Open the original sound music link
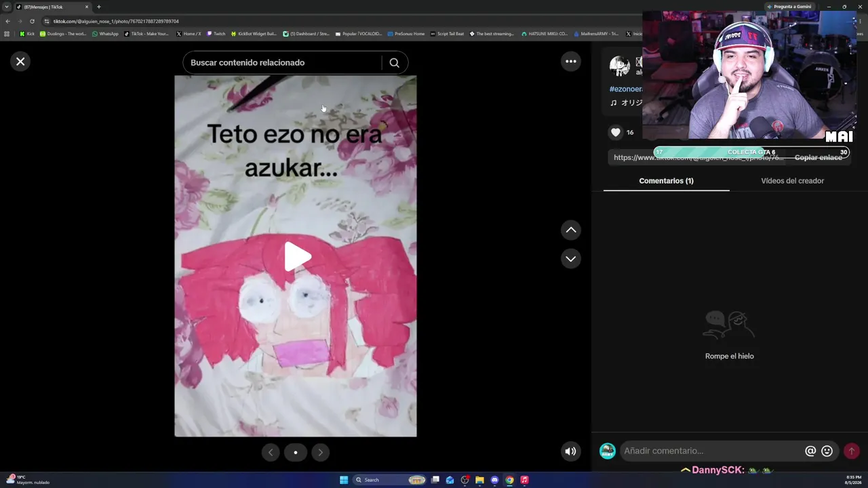This screenshot has height=488, width=868. click(626, 103)
